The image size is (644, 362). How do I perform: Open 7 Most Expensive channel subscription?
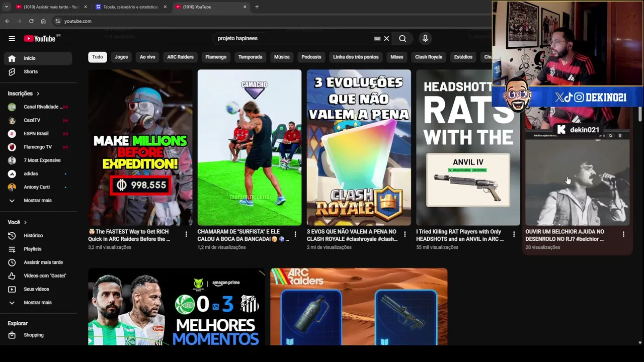[x=38, y=160]
